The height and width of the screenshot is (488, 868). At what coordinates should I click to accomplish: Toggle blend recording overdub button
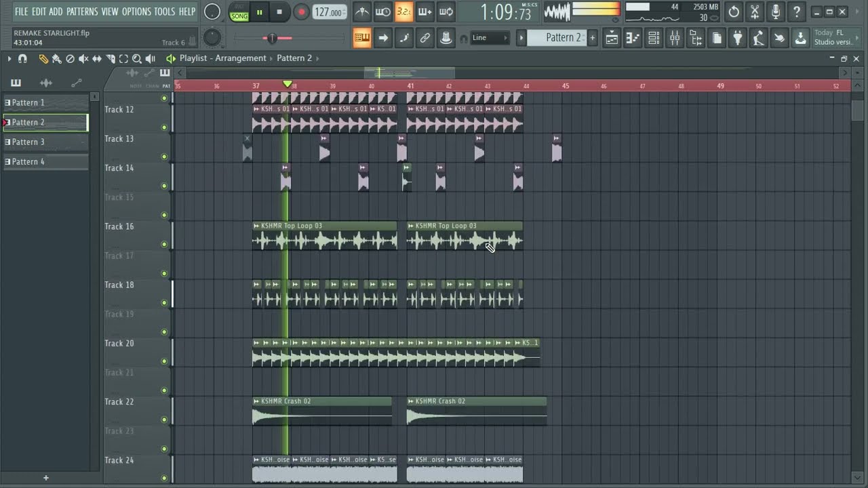[x=425, y=12]
